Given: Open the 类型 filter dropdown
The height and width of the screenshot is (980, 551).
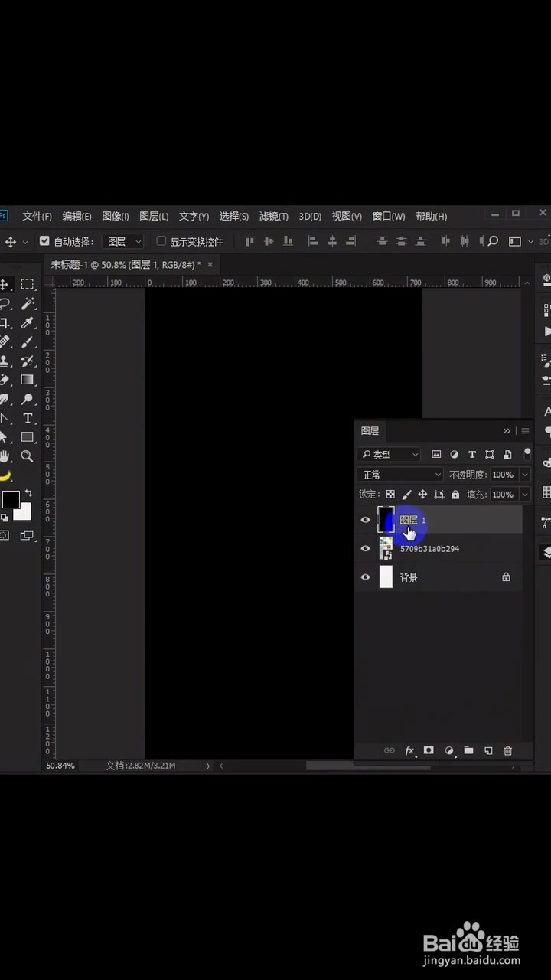Looking at the screenshot, I should tap(390, 454).
